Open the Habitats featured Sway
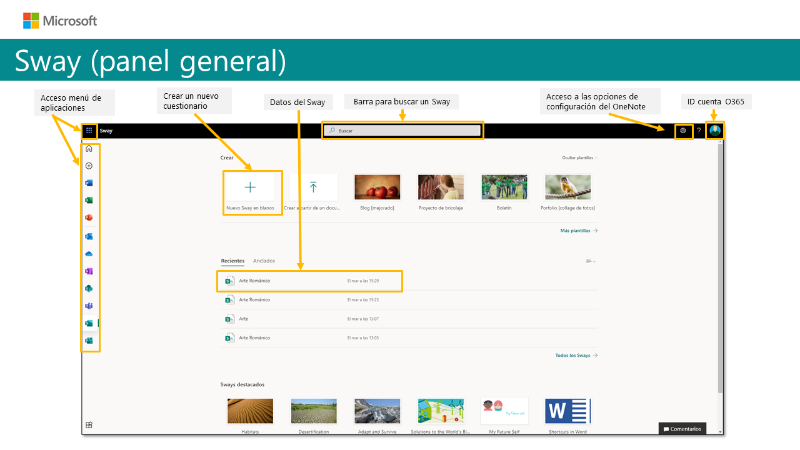Viewport: 800px width, 450px height. click(250, 415)
